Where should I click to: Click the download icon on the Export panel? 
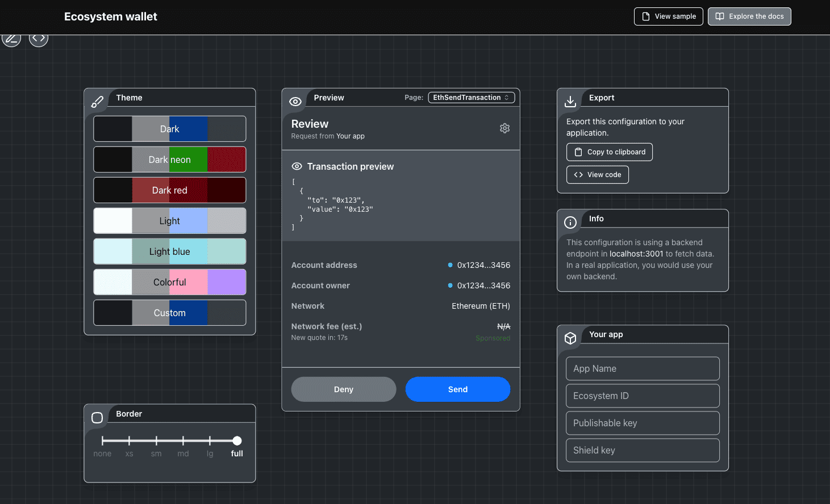(x=570, y=101)
